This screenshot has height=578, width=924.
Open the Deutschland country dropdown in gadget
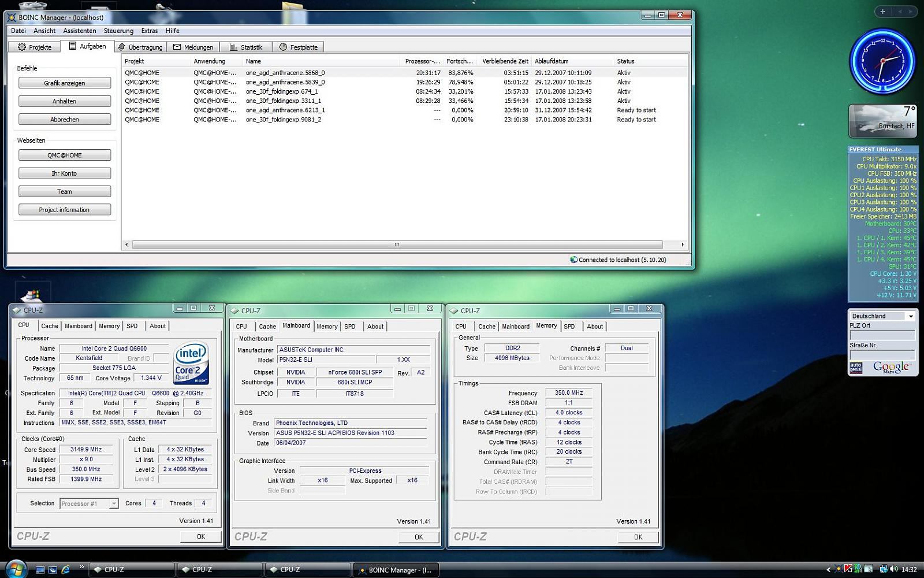(882, 316)
